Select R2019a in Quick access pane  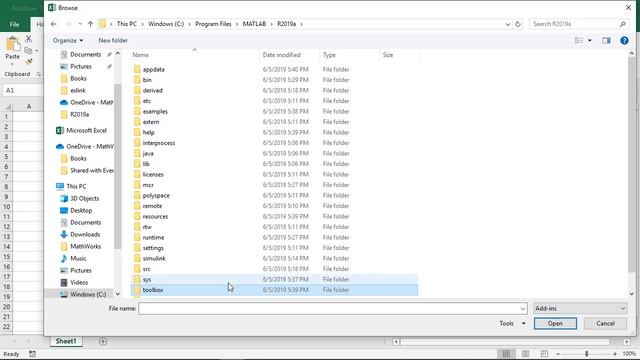point(79,115)
